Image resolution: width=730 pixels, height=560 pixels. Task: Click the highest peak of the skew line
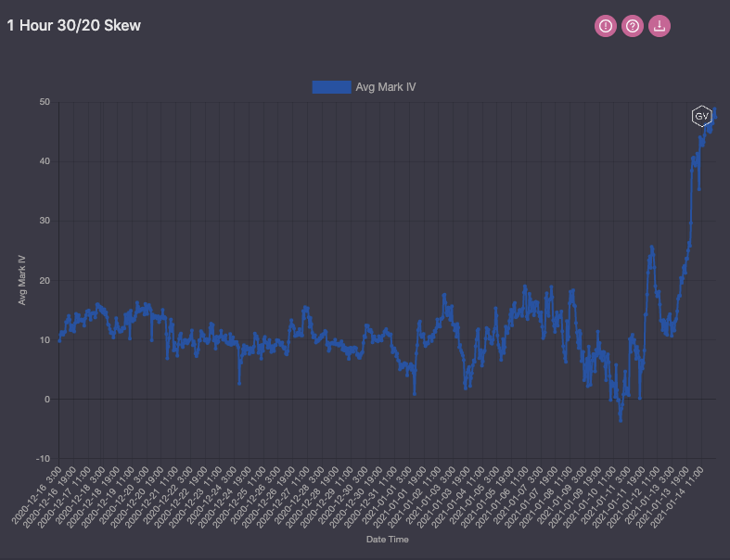pyautogui.click(x=714, y=109)
